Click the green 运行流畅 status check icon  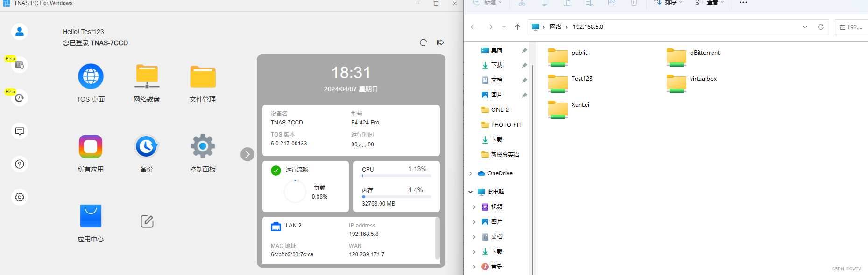coord(276,171)
